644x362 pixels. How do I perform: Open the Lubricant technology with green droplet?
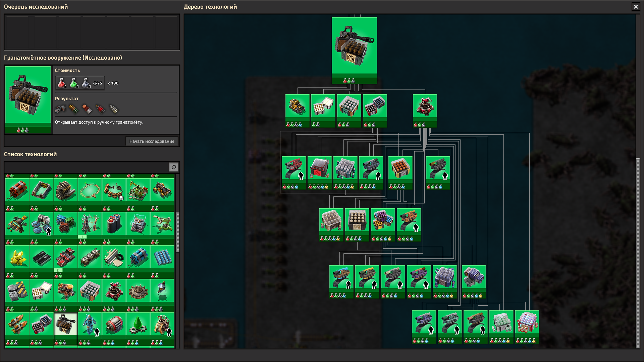[x=138, y=324]
